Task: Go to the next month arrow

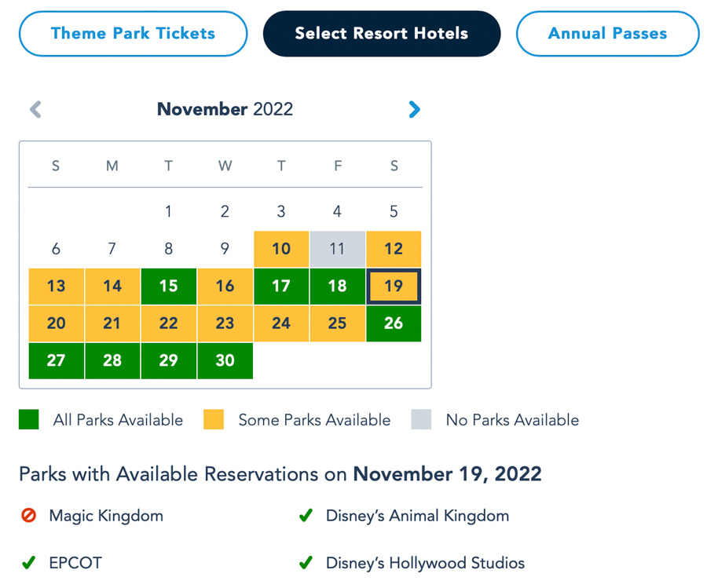Action: pyautogui.click(x=414, y=110)
